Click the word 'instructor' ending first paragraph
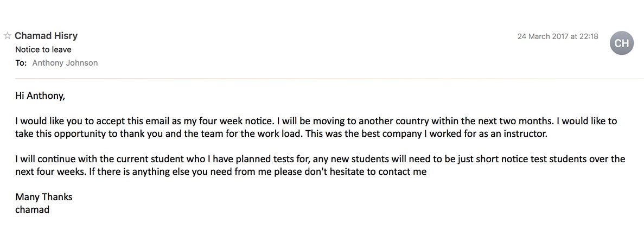Viewport: 644px width, 248px height. pos(528,134)
